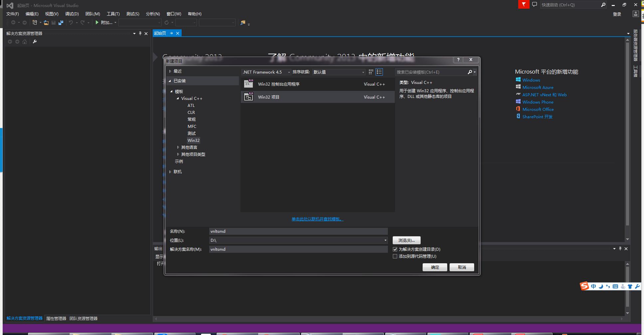Open the 排序依据 默认值 dropdown

coord(339,72)
